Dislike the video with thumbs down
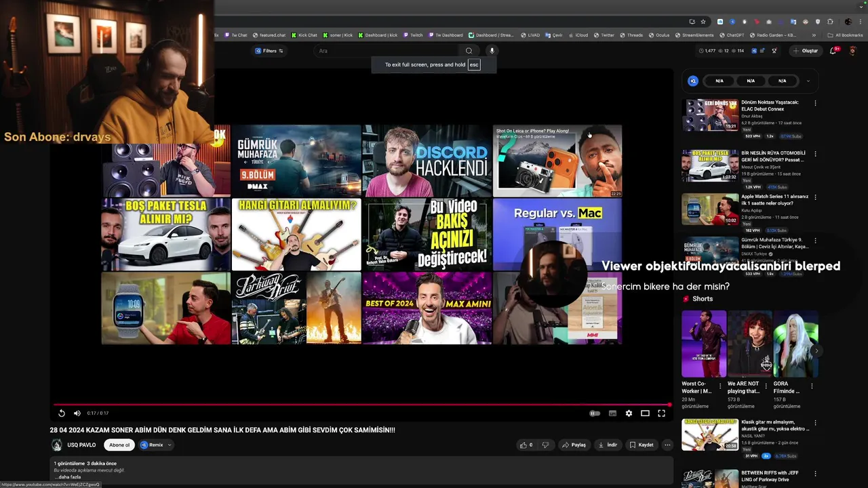 point(545,445)
